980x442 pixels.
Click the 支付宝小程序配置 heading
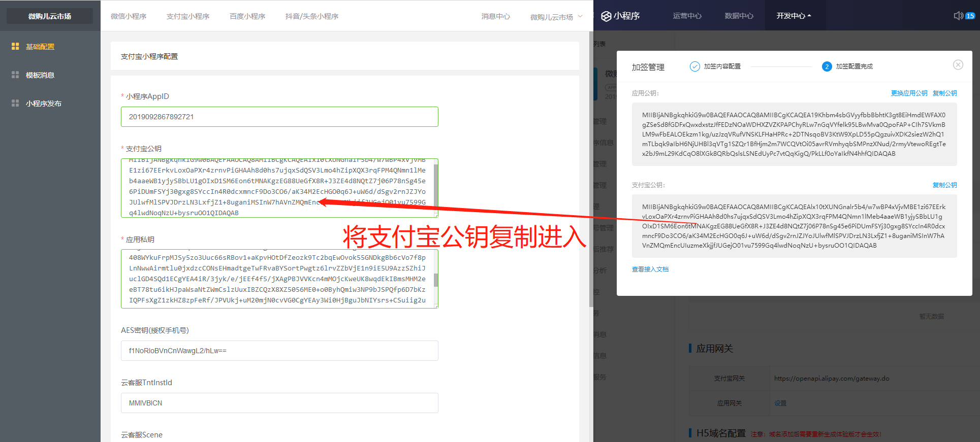coord(149,56)
